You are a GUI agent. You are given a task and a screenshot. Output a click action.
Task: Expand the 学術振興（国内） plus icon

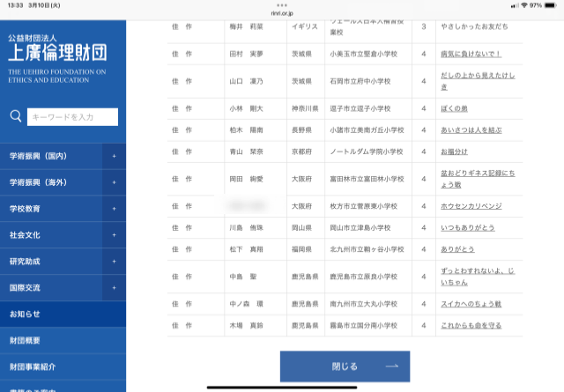point(114,157)
